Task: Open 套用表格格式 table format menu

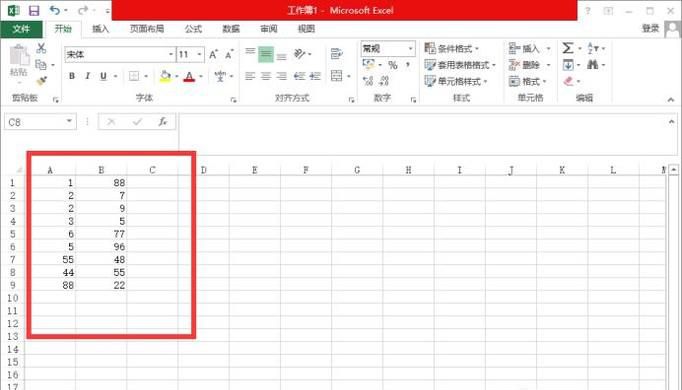Action: (460, 65)
